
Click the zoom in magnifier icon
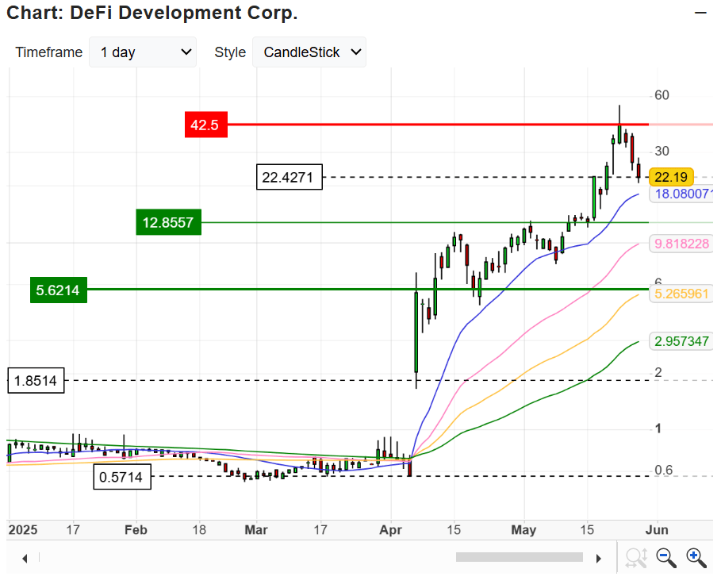coord(696,558)
